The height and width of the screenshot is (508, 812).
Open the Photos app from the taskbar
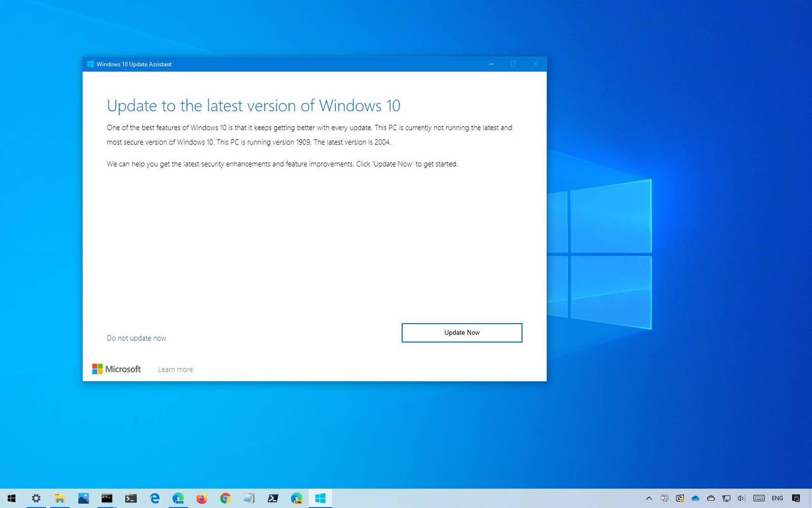pos(84,498)
